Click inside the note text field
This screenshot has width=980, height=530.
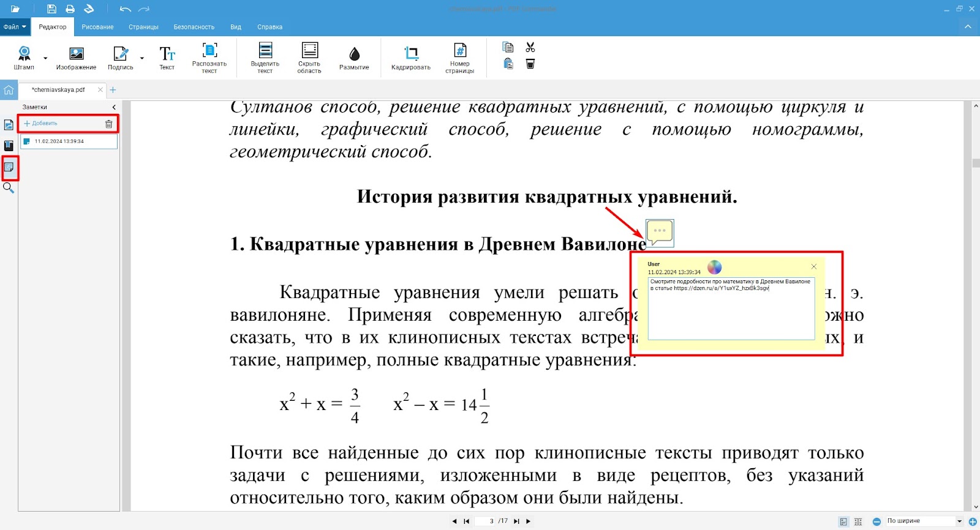tap(731, 308)
